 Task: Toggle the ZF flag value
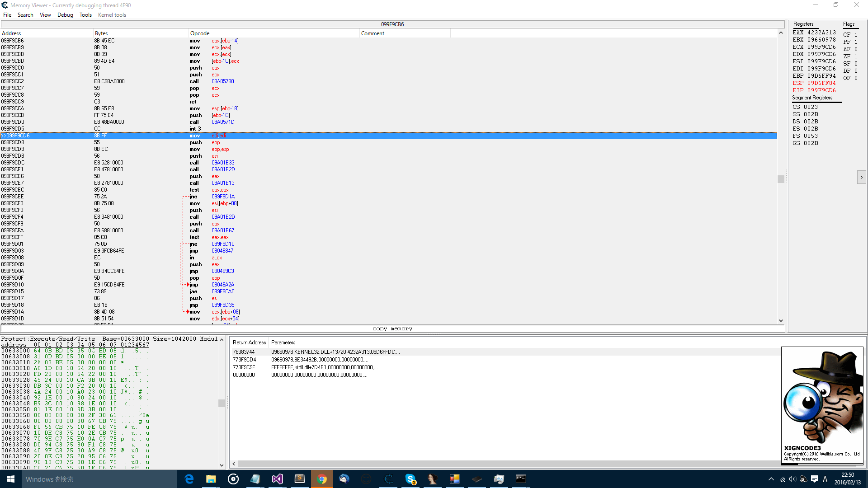(855, 56)
